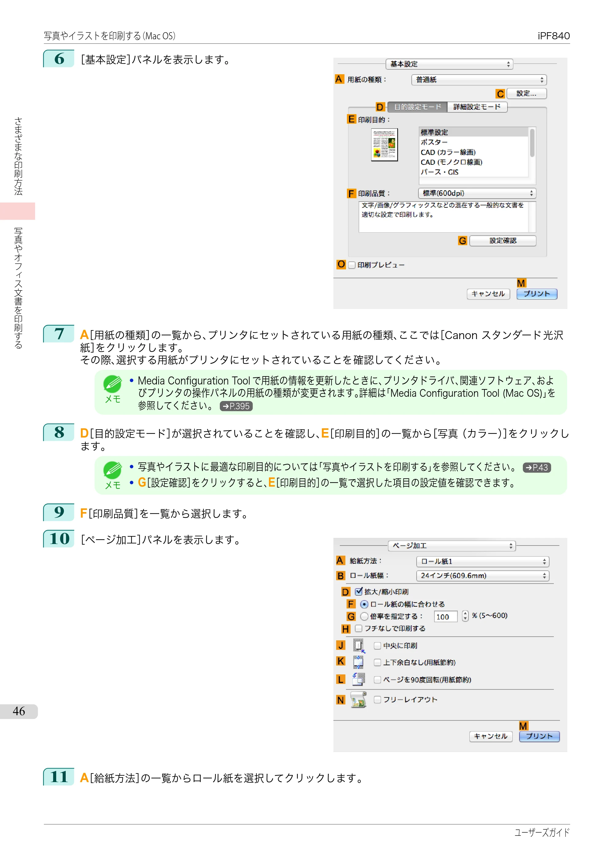
Task: Click the scale percentage field showing 100
Action: point(445,617)
